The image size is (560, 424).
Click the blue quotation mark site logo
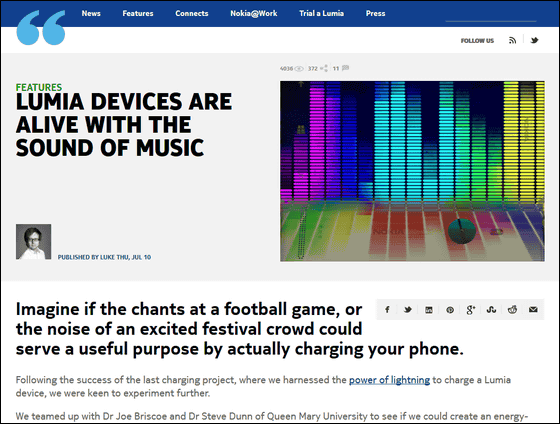41,28
